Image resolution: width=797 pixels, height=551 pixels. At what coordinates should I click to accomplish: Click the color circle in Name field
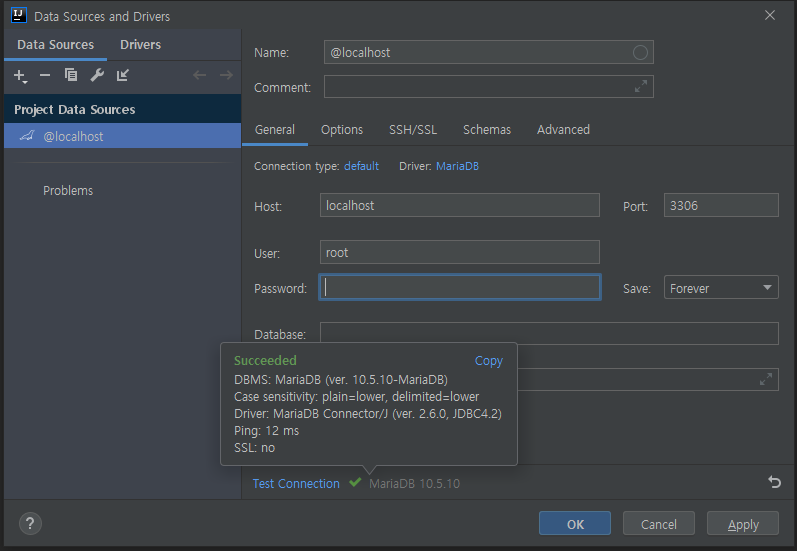click(x=640, y=52)
